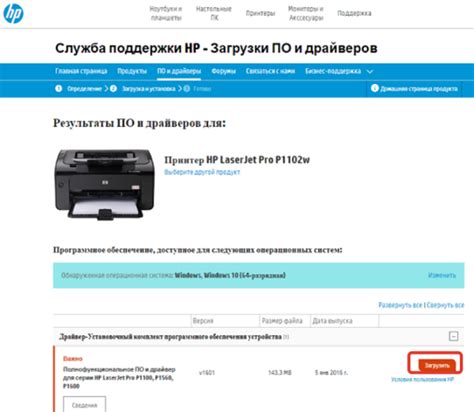
Task: Collapse the driver section with minus icon
Action: [x=453, y=336]
